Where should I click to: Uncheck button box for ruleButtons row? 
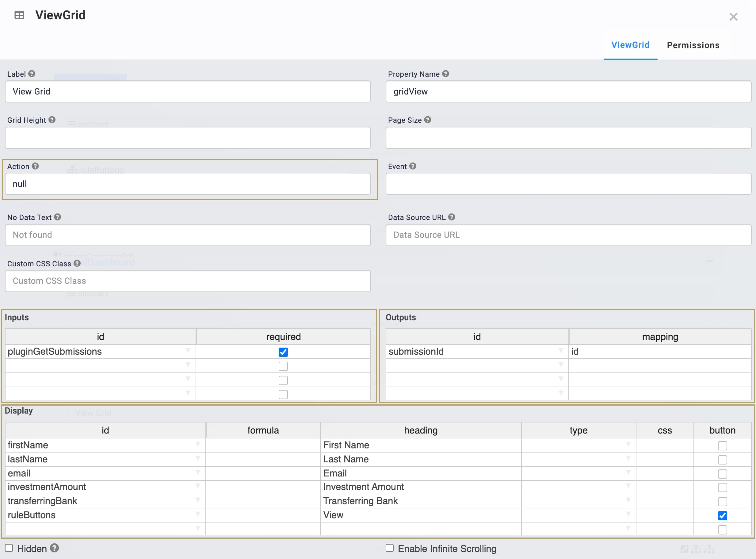(x=722, y=515)
